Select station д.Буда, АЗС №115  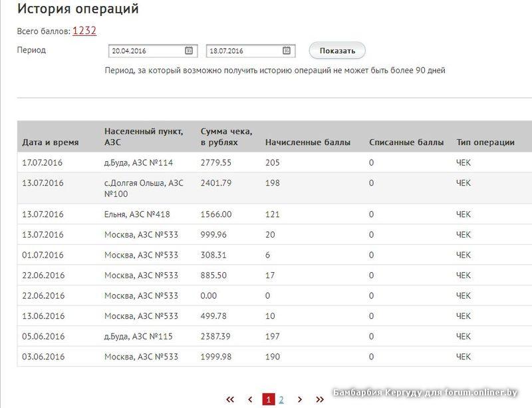tap(138, 336)
